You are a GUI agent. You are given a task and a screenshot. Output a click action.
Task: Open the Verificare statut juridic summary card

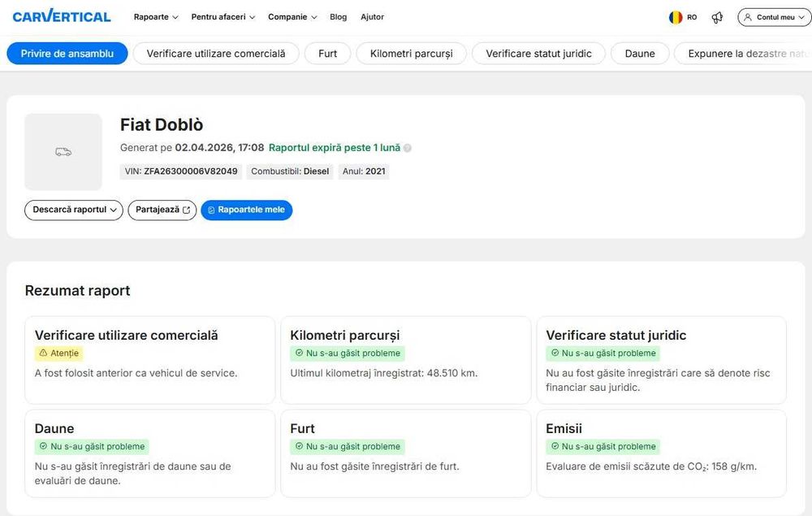click(x=661, y=360)
